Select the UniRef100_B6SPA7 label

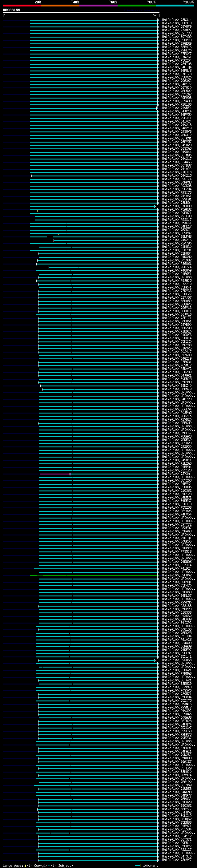coord(177,233)
